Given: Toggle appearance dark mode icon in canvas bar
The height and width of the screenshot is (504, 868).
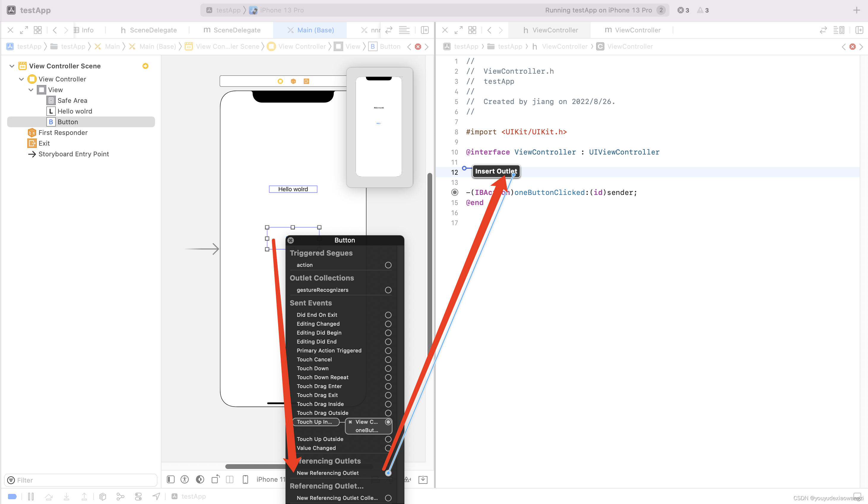Looking at the screenshot, I should [200, 479].
